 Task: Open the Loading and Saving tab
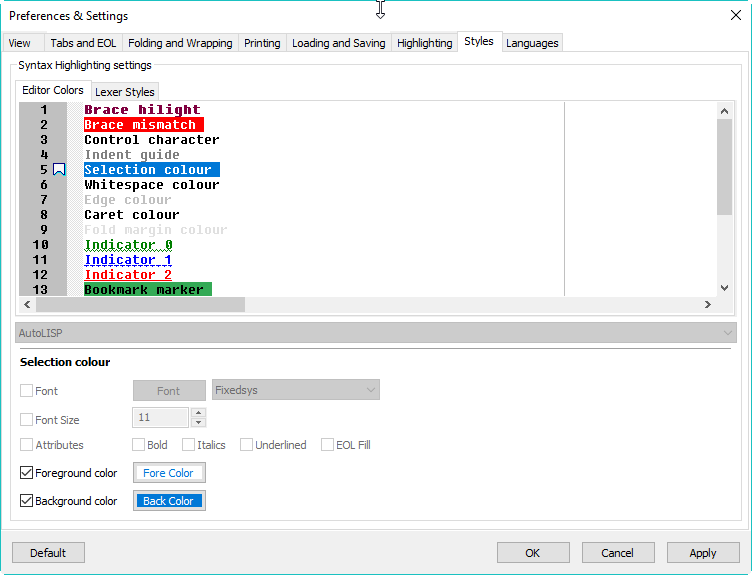click(x=339, y=43)
